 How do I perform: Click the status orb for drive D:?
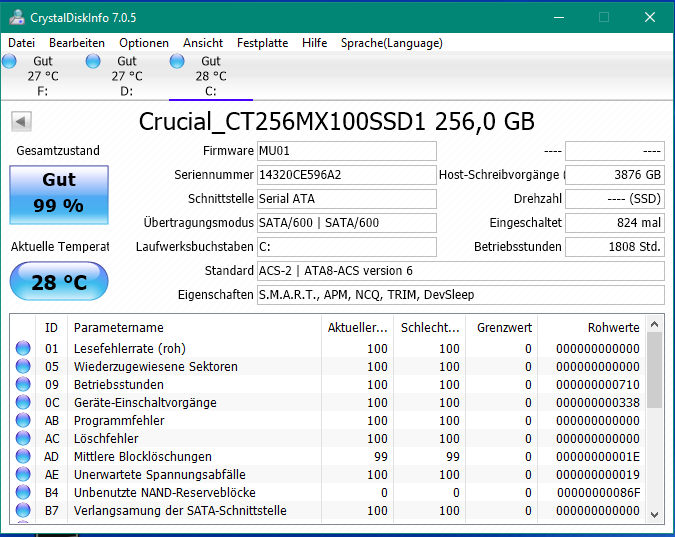tap(93, 61)
